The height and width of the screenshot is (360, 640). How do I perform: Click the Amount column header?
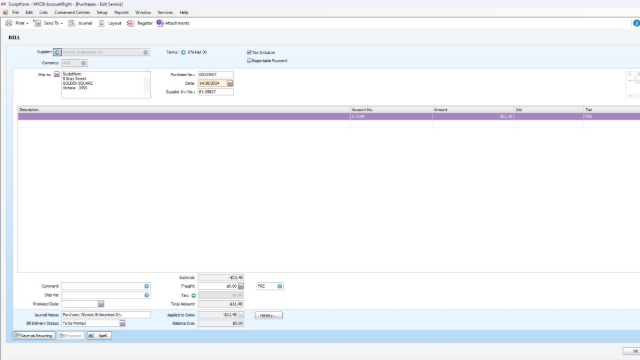pos(473,110)
